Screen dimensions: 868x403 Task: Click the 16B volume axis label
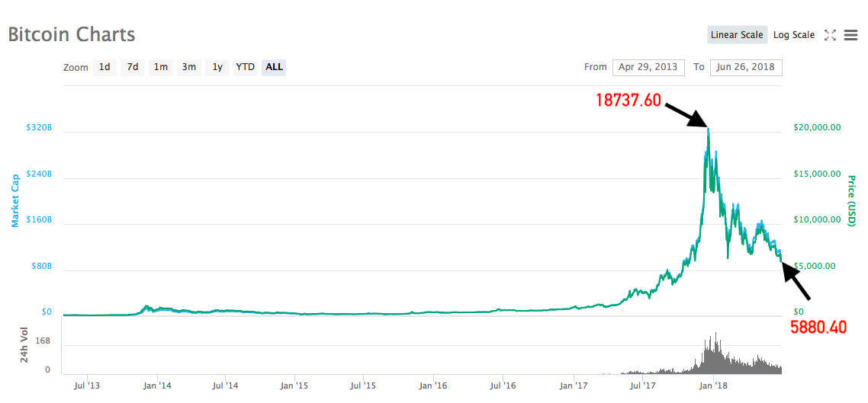(x=44, y=341)
